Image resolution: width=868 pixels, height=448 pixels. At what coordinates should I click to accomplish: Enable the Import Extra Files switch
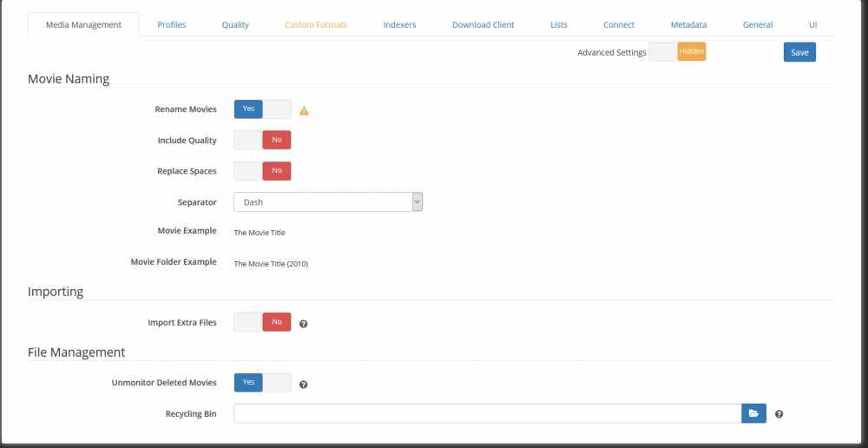tap(262, 322)
